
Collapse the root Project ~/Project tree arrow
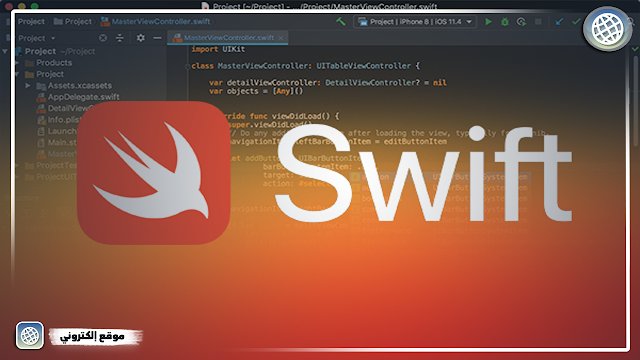tap(5, 51)
